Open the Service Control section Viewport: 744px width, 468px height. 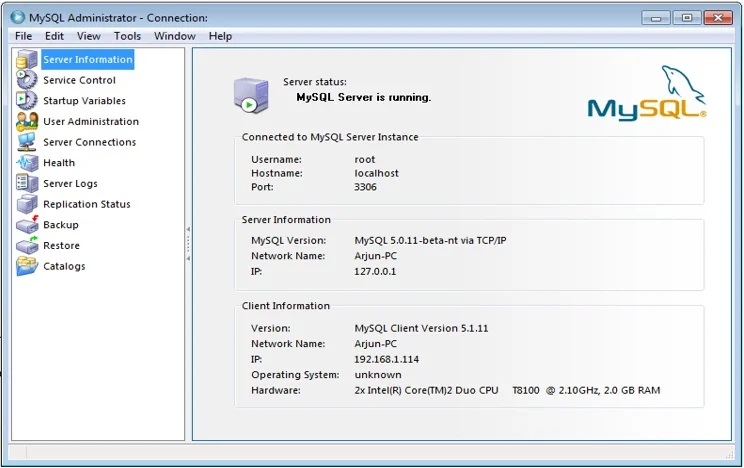click(79, 80)
